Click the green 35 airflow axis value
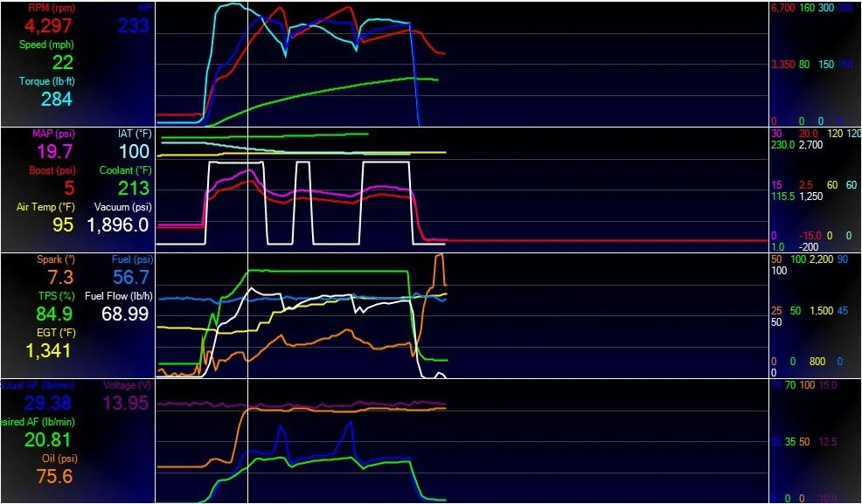The height and width of the screenshot is (504, 862). pyautogui.click(x=790, y=441)
